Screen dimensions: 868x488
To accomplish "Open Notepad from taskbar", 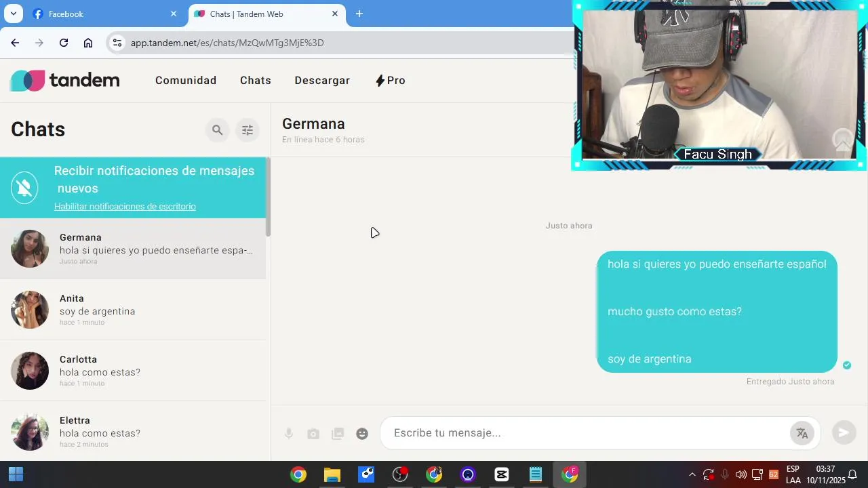I will point(536,474).
